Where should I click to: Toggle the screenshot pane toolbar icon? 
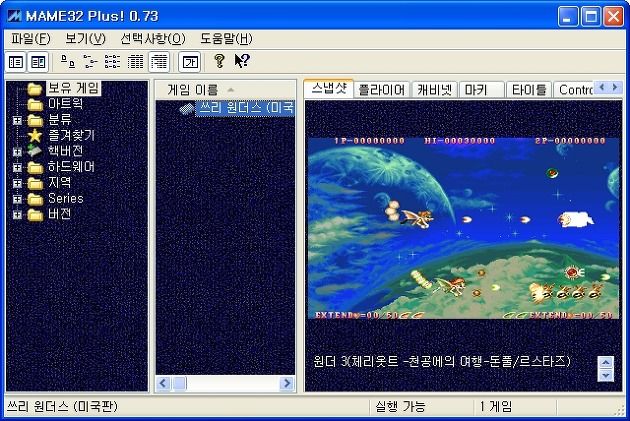tap(38, 62)
